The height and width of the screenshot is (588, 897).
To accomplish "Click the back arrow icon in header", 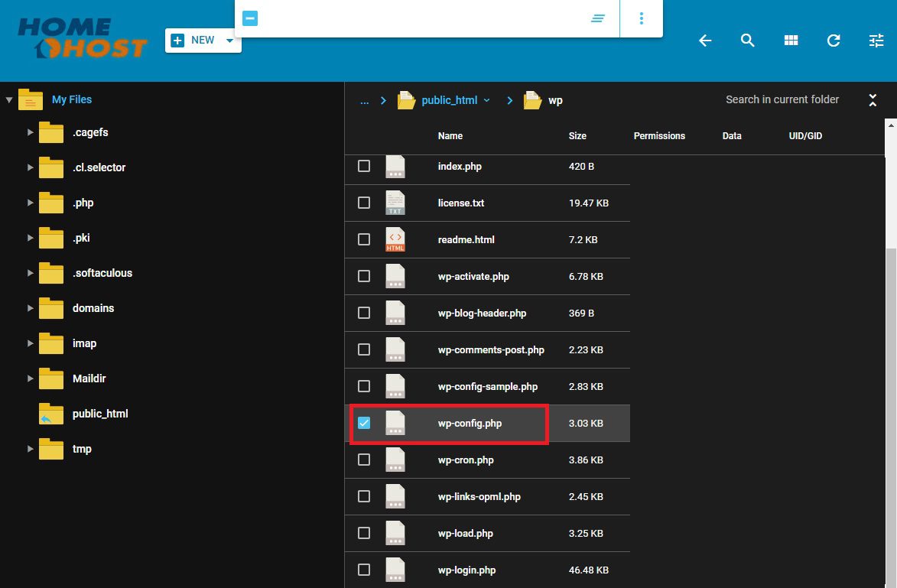I will (705, 41).
